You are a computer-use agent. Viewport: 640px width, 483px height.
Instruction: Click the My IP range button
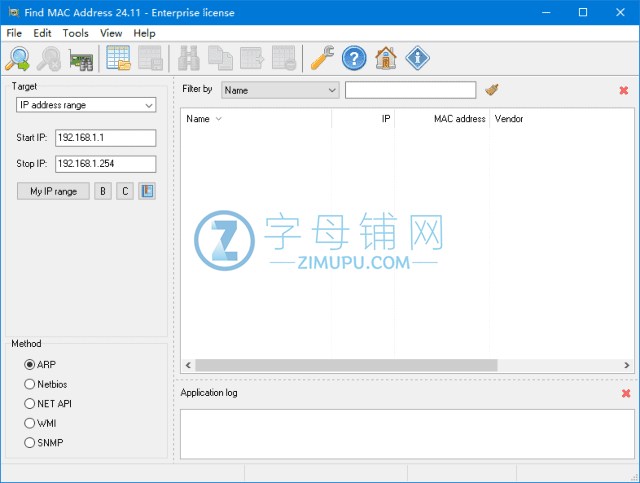click(x=53, y=191)
